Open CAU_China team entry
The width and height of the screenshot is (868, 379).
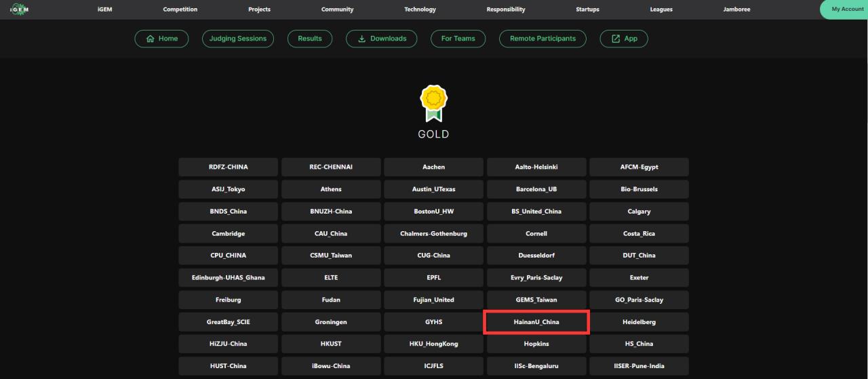point(331,233)
